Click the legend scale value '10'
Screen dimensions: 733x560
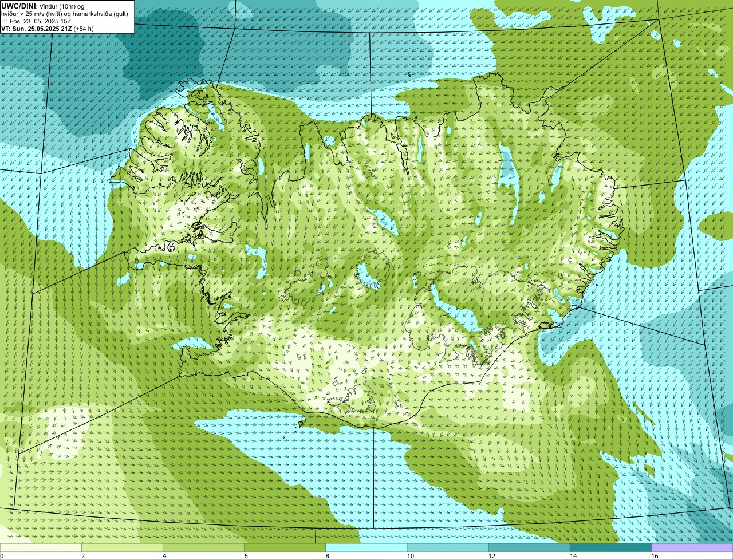tap(410, 556)
